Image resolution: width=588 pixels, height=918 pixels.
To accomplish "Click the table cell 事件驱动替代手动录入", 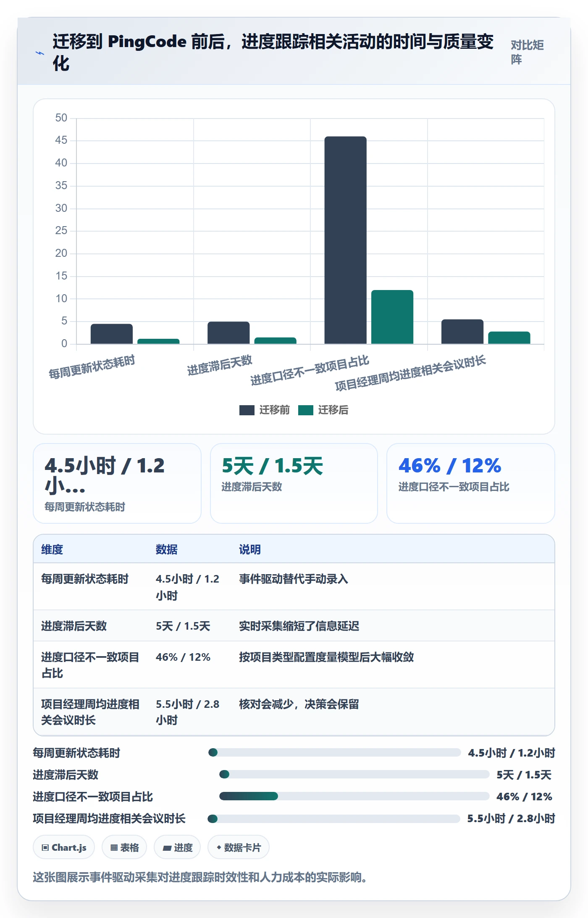I will (294, 579).
